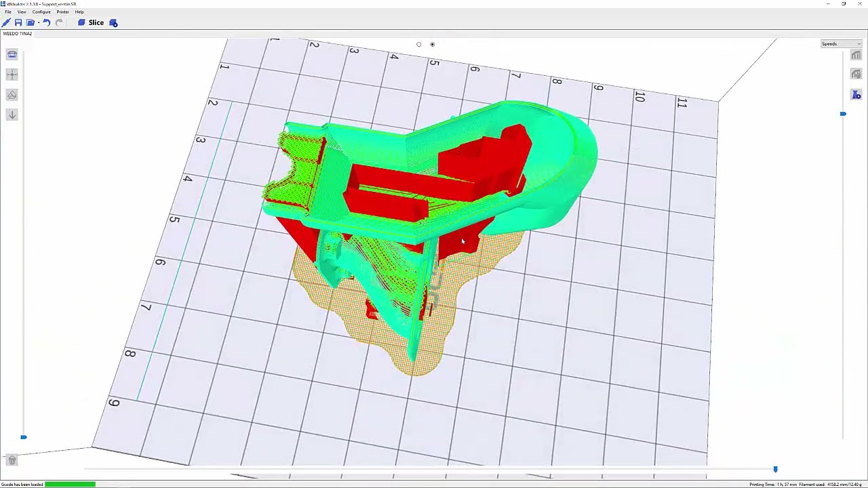Open the View menu
This screenshot has height=488, width=868.
tap(22, 12)
